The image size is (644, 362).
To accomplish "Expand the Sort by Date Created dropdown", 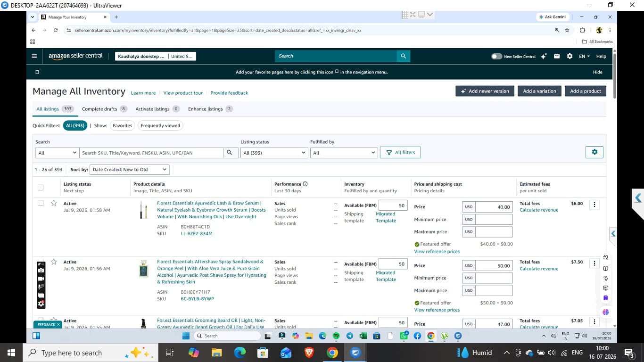I will click(129, 169).
